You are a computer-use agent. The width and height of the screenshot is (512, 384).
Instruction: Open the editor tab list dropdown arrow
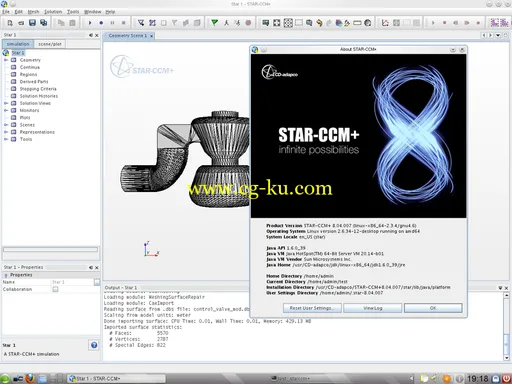coord(498,35)
